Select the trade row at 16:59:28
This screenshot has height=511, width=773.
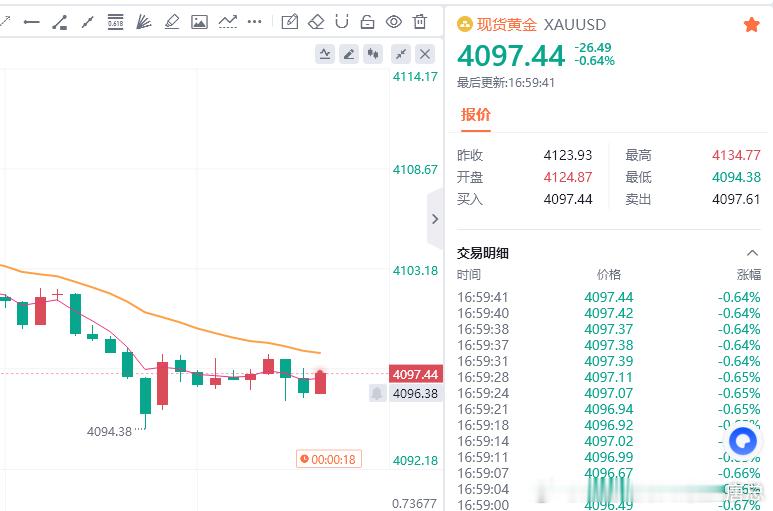pos(608,377)
